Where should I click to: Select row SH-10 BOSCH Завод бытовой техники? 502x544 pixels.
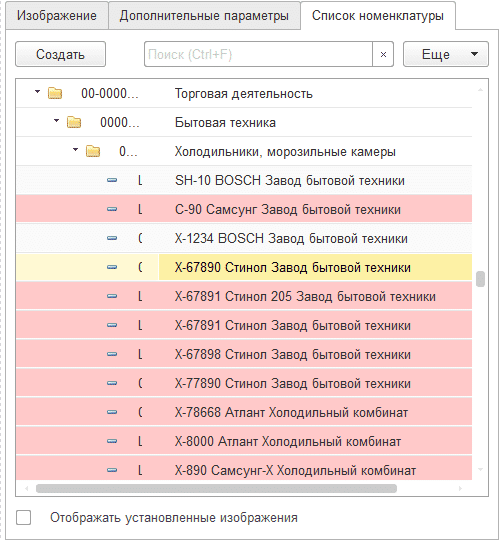click(x=244, y=180)
